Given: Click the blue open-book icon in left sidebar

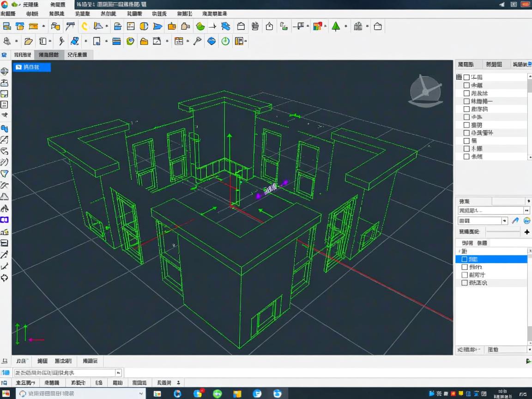Looking at the screenshot, I should click(5, 220).
